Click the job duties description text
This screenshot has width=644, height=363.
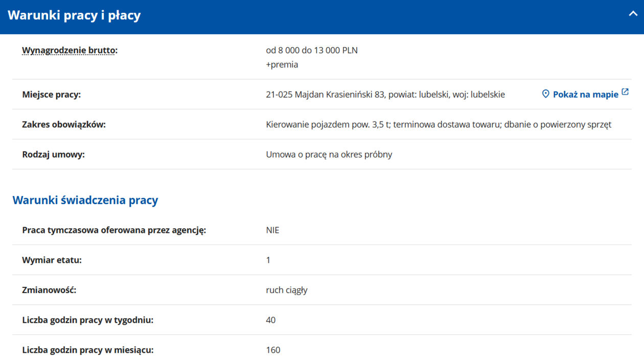point(438,125)
